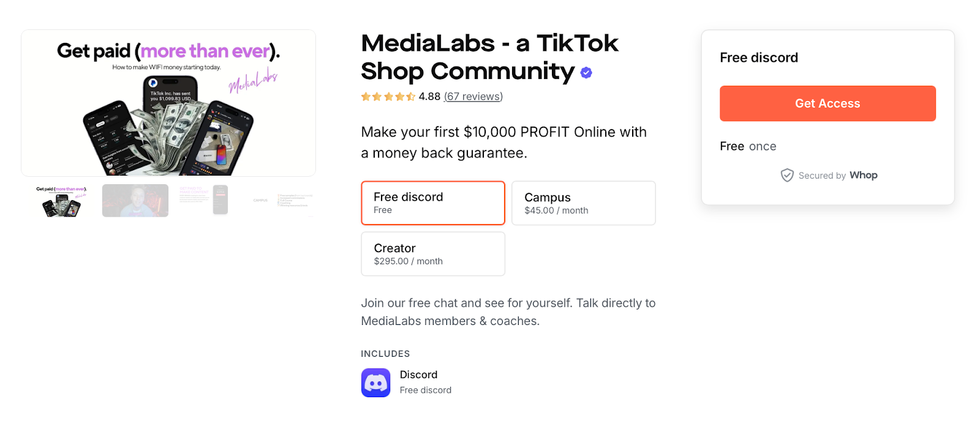Click the Get Access button
980x440 pixels.
click(x=827, y=103)
